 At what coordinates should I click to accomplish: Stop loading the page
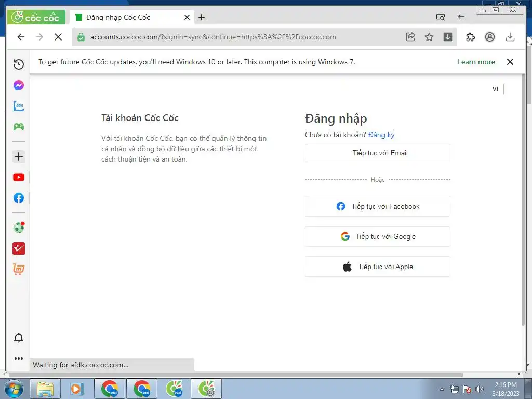point(58,37)
